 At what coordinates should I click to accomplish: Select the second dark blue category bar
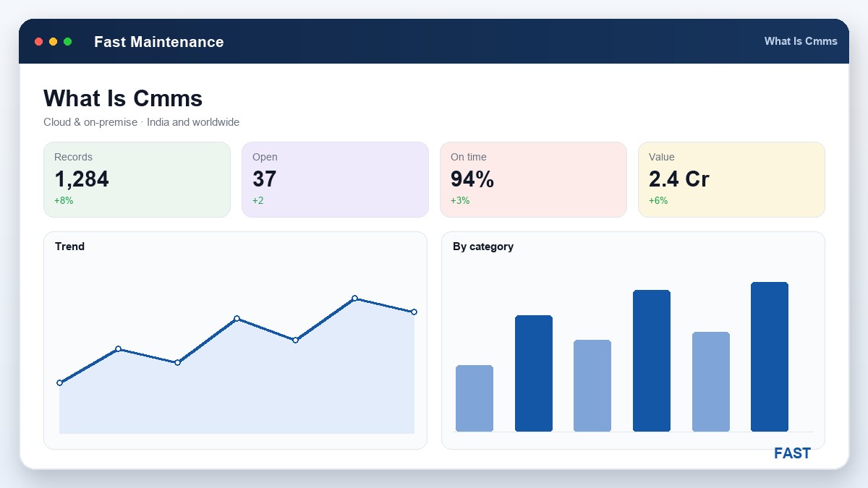coord(652,361)
